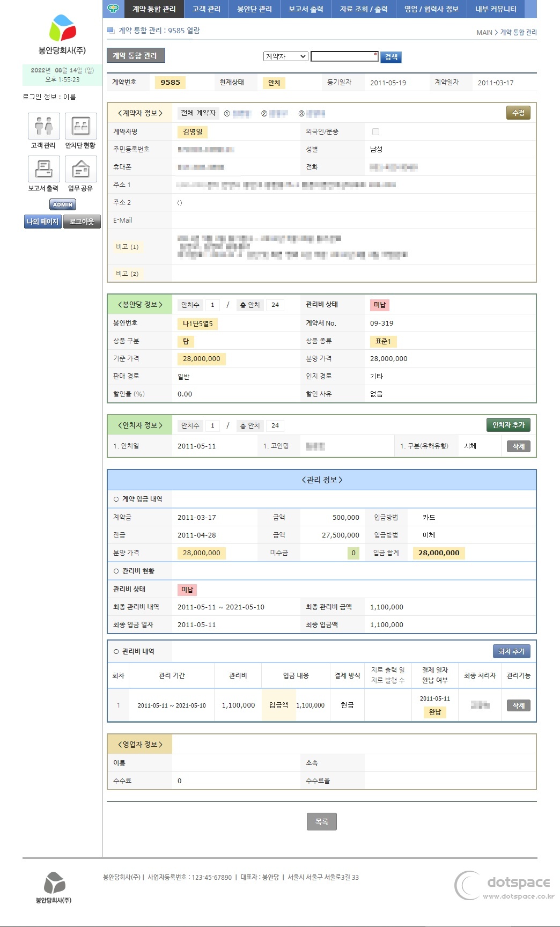Click the 로그아웃 button
This screenshot has width=560, height=927.
tap(82, 222)
